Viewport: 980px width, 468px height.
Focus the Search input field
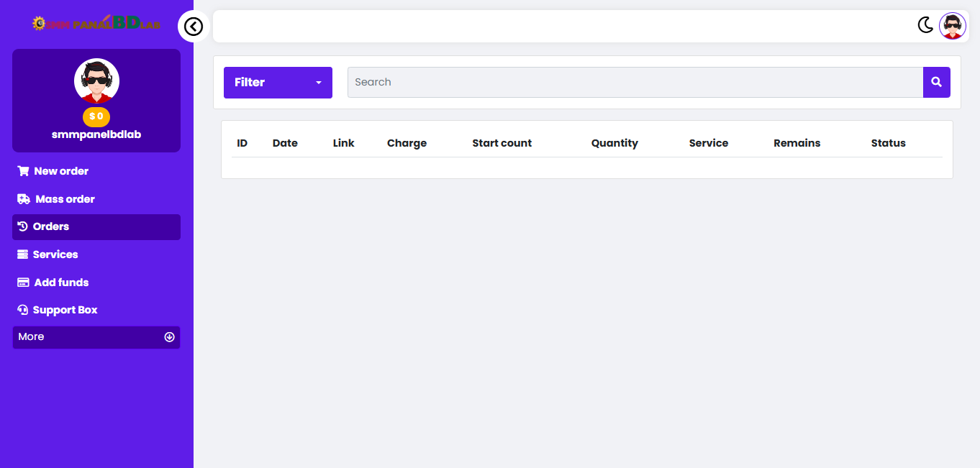(x=635, y=83)
